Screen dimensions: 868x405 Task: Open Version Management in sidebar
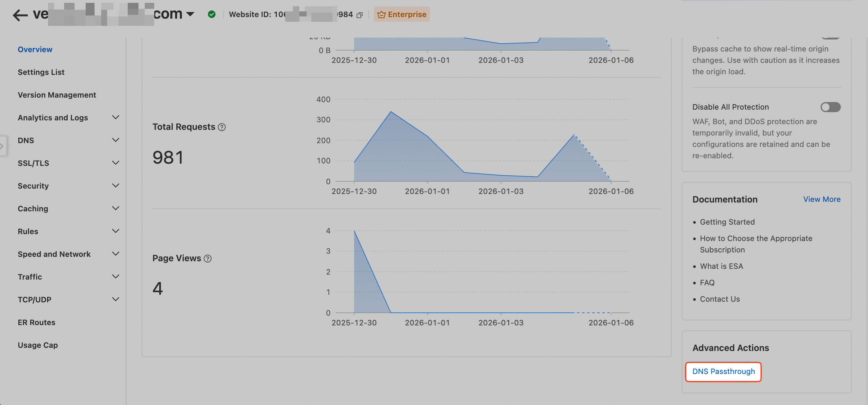pyautogui.click(x=57, y=95)
